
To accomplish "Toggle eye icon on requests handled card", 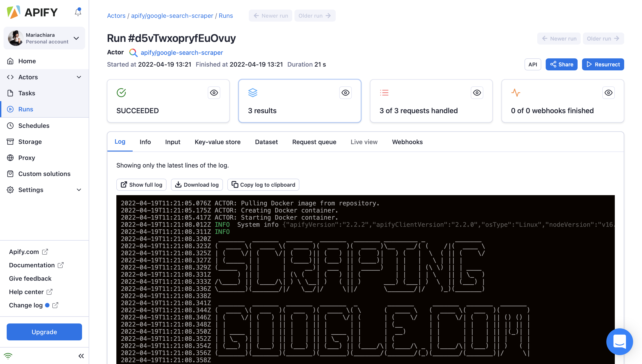I will pyautogui.click(x=477, y=93).
